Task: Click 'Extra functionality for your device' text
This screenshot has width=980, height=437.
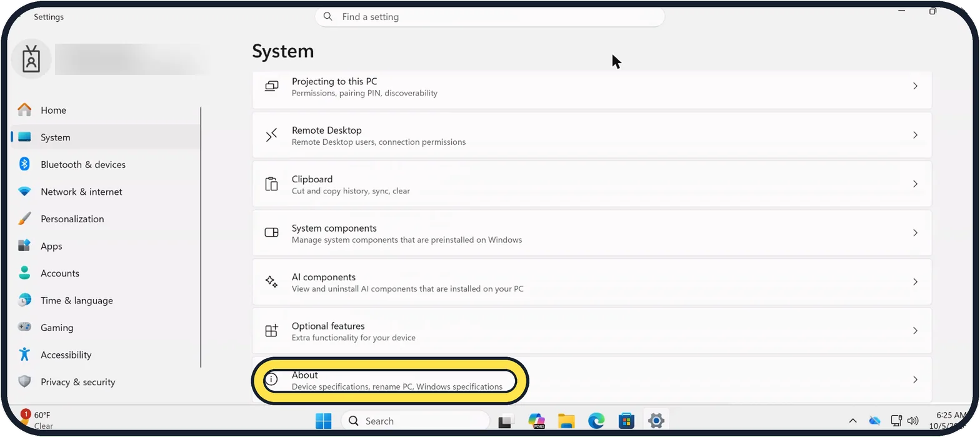Action: [x=354, y=338]
